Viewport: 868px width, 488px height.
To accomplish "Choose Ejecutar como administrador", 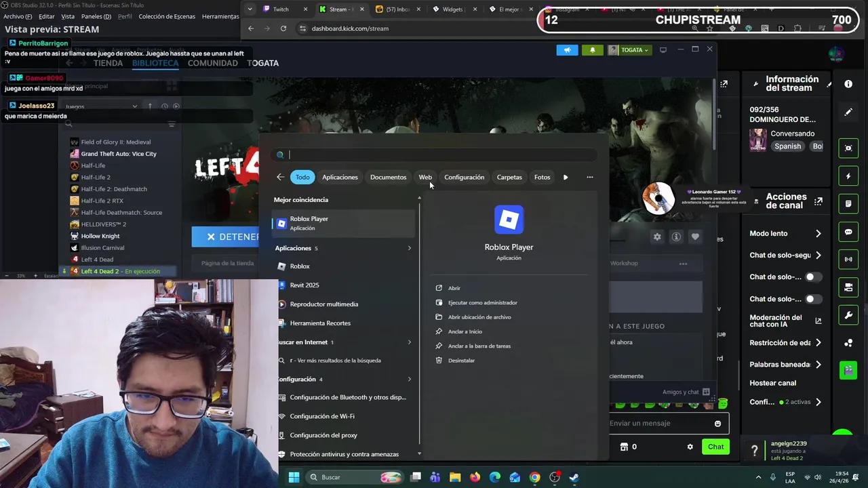I will [x=482, y=303].
